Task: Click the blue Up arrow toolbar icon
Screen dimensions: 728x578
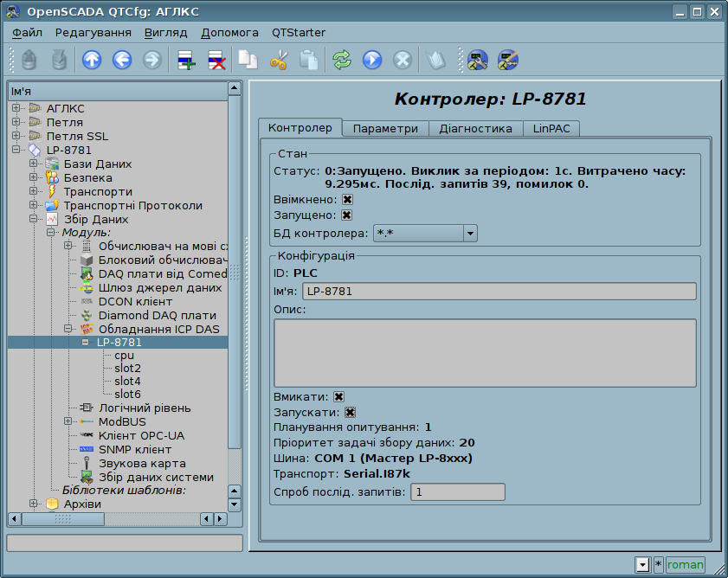Action: click(92, 60)
